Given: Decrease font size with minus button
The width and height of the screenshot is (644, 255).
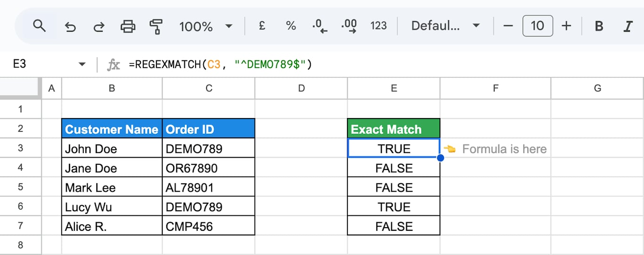Looking at the screenshot, I should click(508, 26).
